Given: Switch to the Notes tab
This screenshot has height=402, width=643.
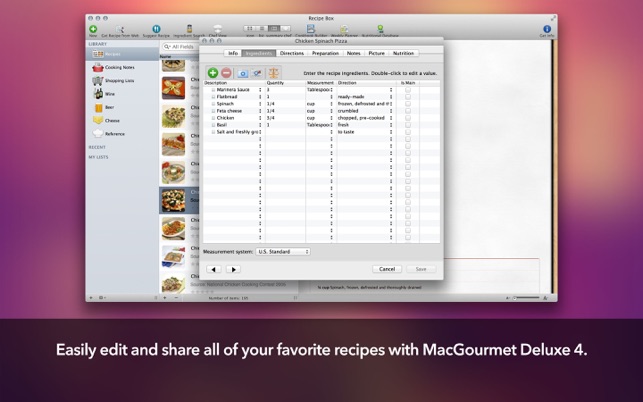Looking at the screenshot, I should (x=353, y=53).
